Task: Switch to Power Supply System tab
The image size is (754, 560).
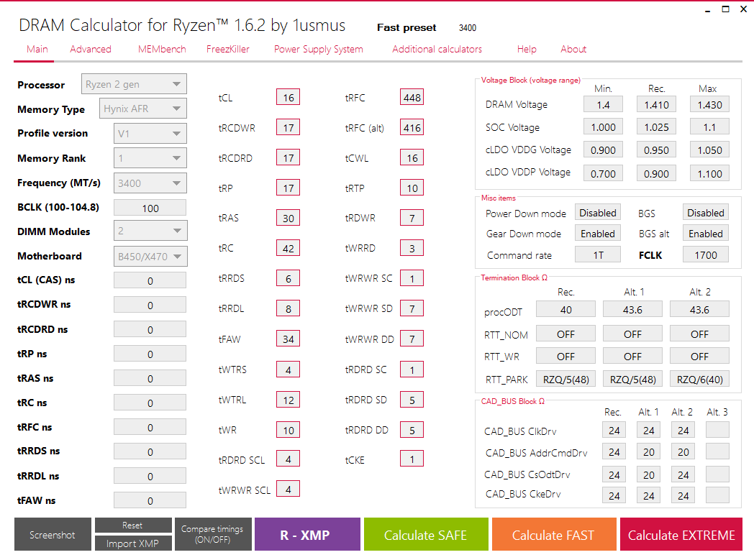Action: [x=318, y=49]
